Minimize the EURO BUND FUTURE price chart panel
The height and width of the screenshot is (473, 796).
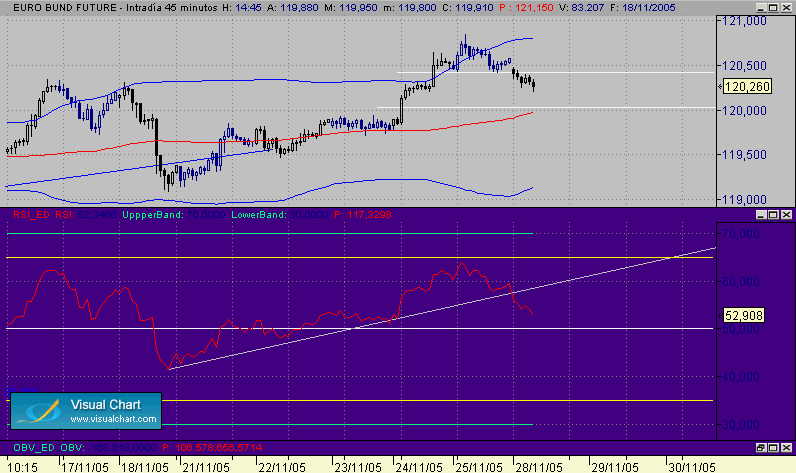[x=760, y=8]
